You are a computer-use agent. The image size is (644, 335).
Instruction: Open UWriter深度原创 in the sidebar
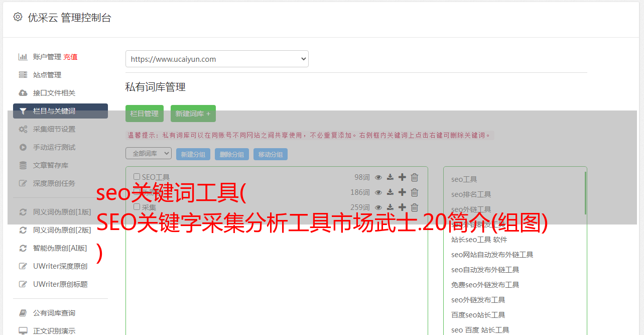point(60,266)
